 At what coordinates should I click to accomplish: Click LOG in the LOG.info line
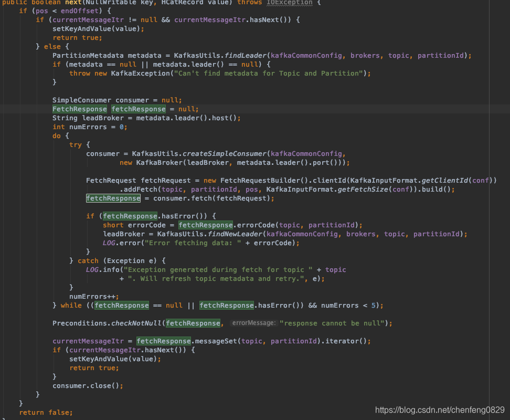coord(92,270)
